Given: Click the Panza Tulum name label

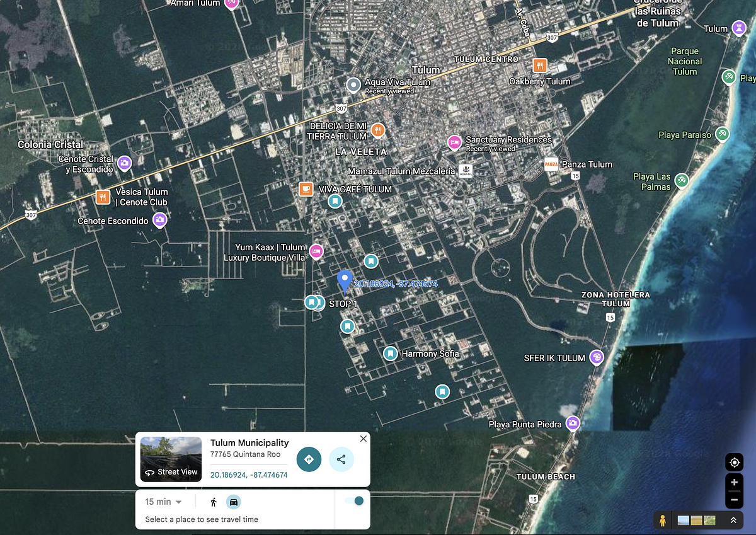Looking at the screenshot, I should pos(587,164).
